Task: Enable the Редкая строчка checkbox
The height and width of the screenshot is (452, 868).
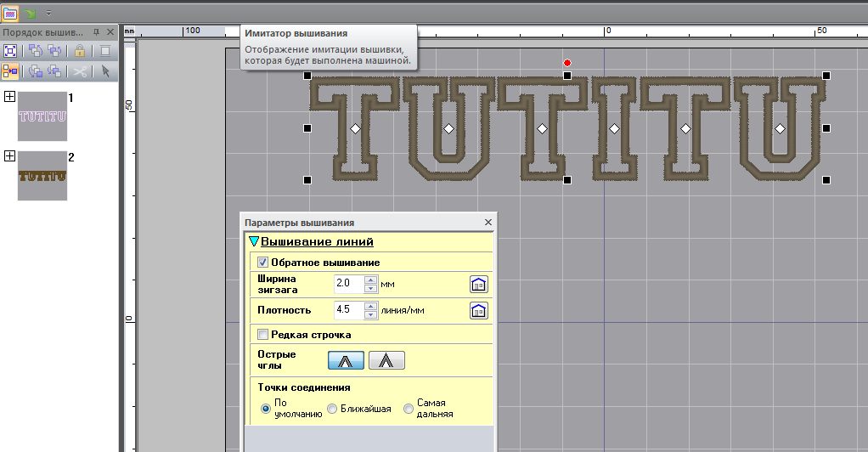Action: tap(262, 335)
